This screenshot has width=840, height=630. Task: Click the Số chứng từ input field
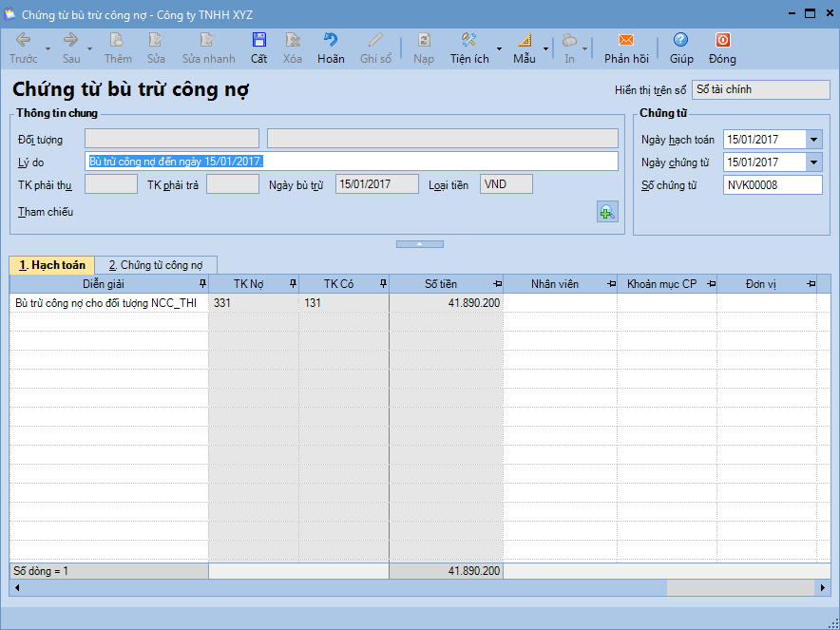(772, 185)
